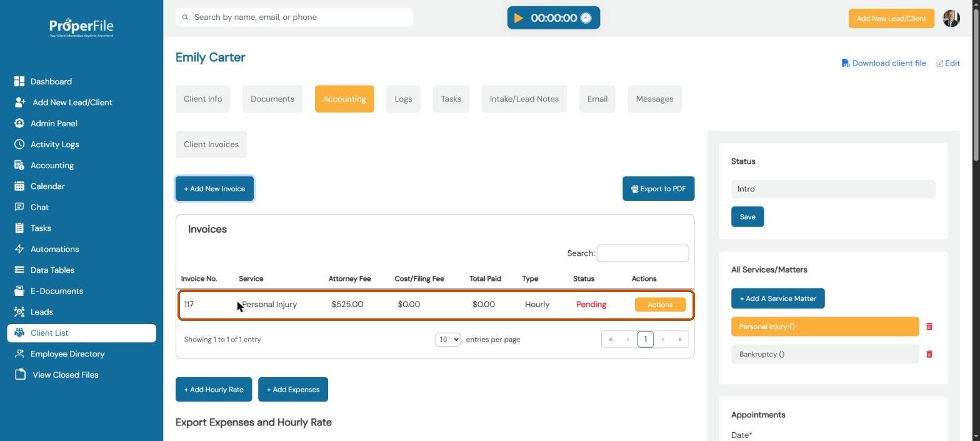Viewport: 980px width, 441px height.
Task: Select the Personal Injury service matter
Action: pyautogui.click(x=825, y=327)
